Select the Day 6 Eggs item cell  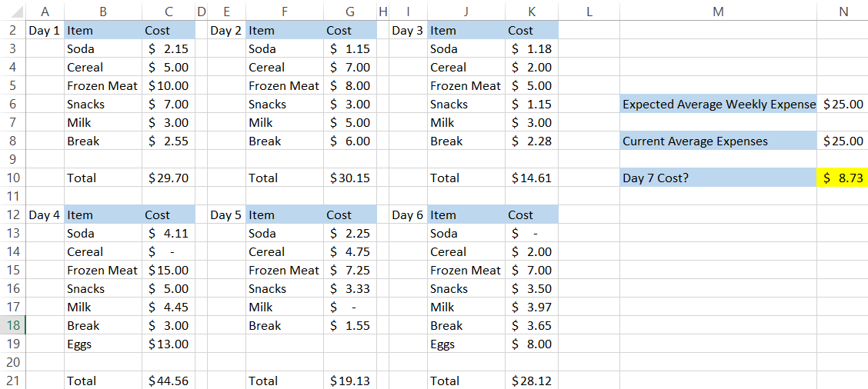[x=466, y=344]
